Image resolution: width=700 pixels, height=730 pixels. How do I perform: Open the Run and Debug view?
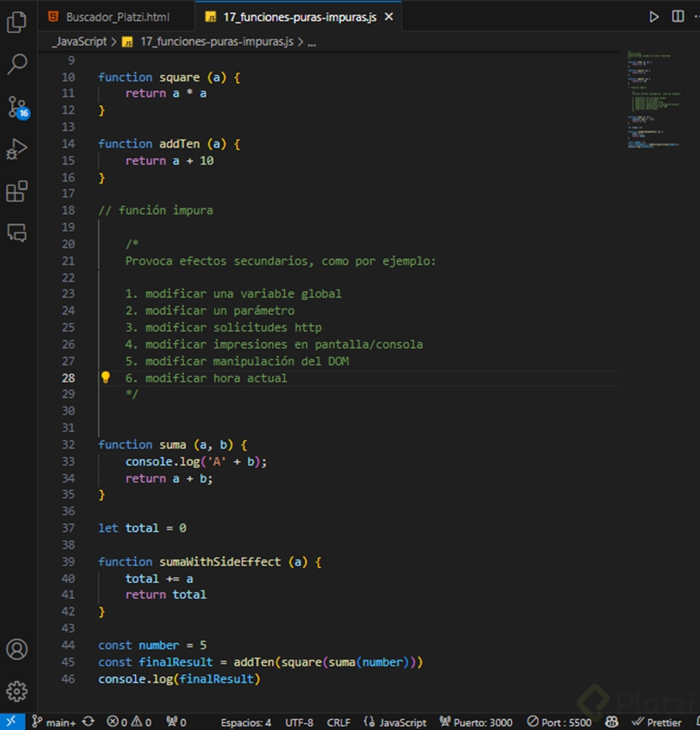[x=17, y=149]
